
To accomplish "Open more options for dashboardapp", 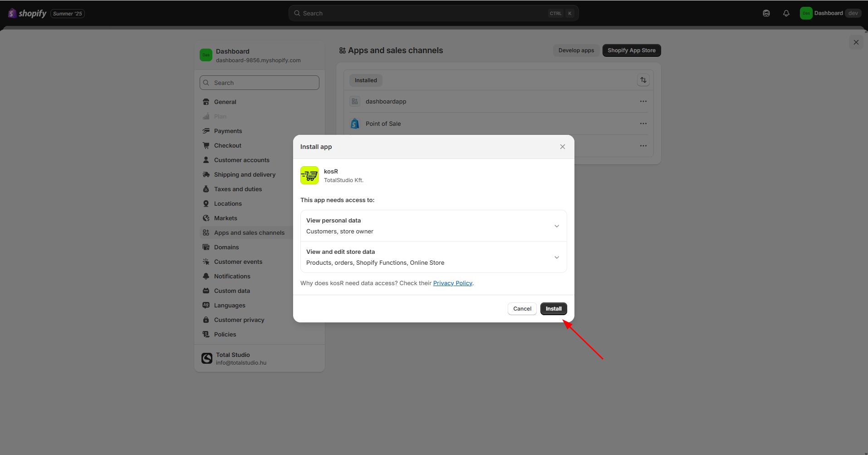I will pos(643,101).
